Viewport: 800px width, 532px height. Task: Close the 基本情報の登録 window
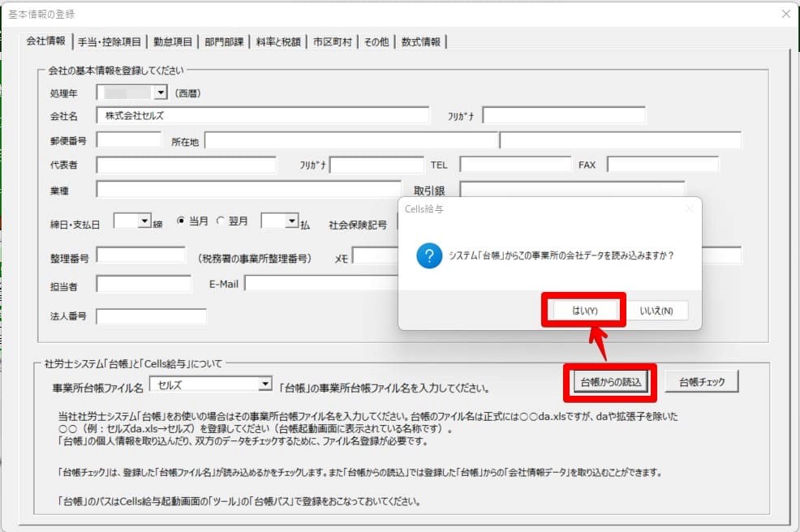(785, 14)
